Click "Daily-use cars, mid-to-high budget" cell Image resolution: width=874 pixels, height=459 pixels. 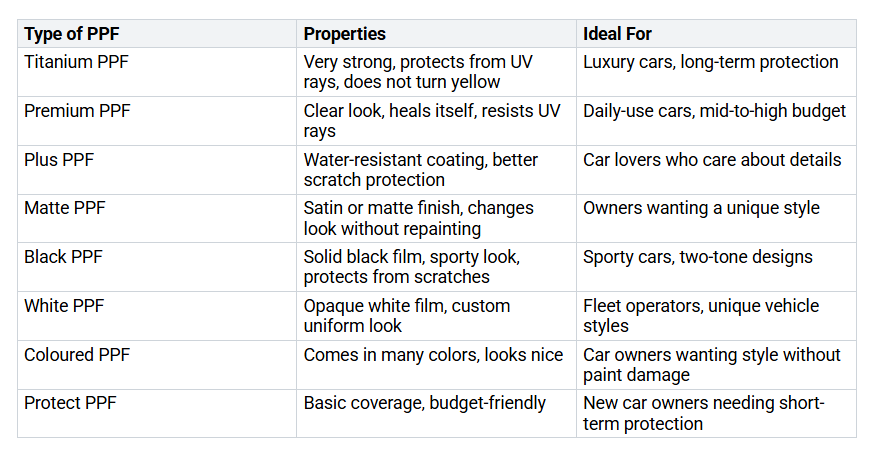tap(715, 111)
